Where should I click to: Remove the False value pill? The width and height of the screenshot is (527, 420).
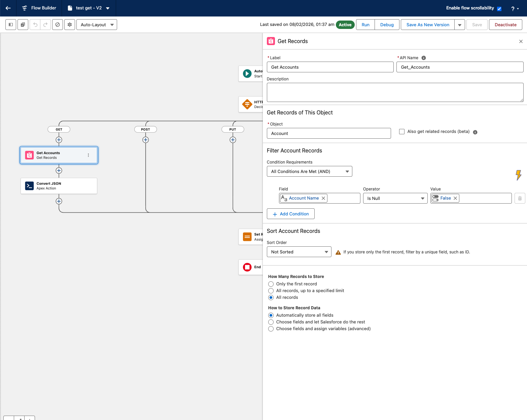[455, 198]
